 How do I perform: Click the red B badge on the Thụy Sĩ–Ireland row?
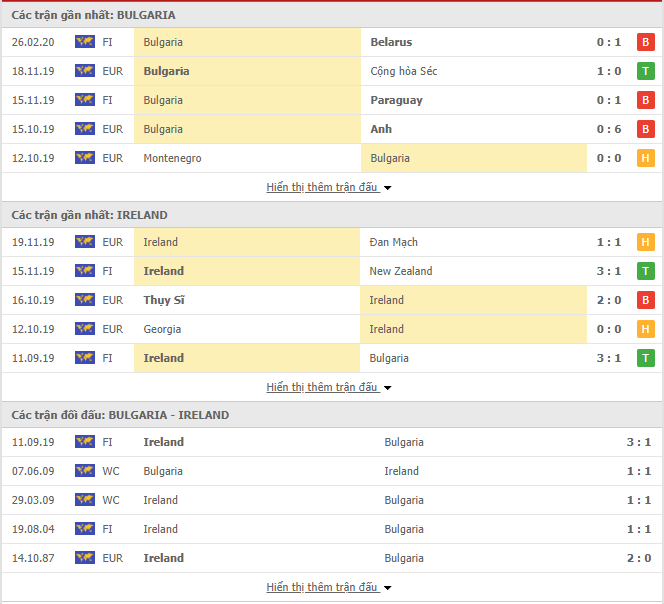(x=645, y=300)
